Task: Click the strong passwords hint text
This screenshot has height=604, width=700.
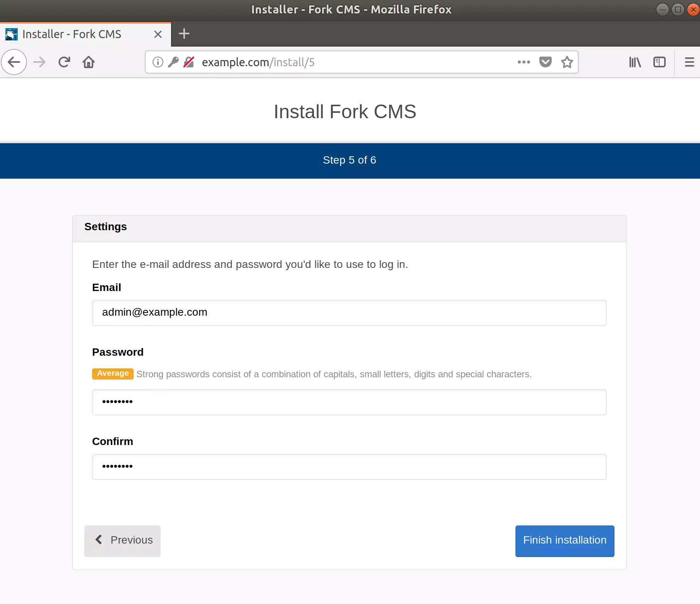Action: (334, 374)
